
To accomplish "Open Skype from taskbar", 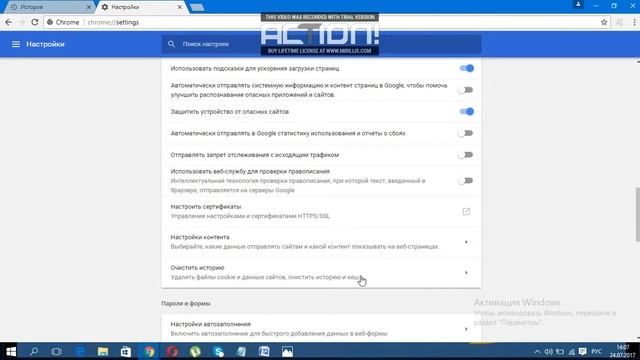I will tap(218, 351).
